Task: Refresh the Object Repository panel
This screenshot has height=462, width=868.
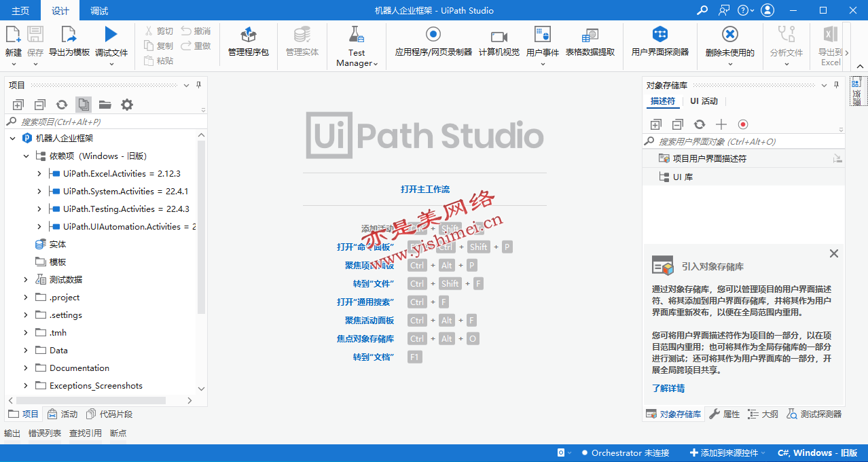Action: coord(700,124)
